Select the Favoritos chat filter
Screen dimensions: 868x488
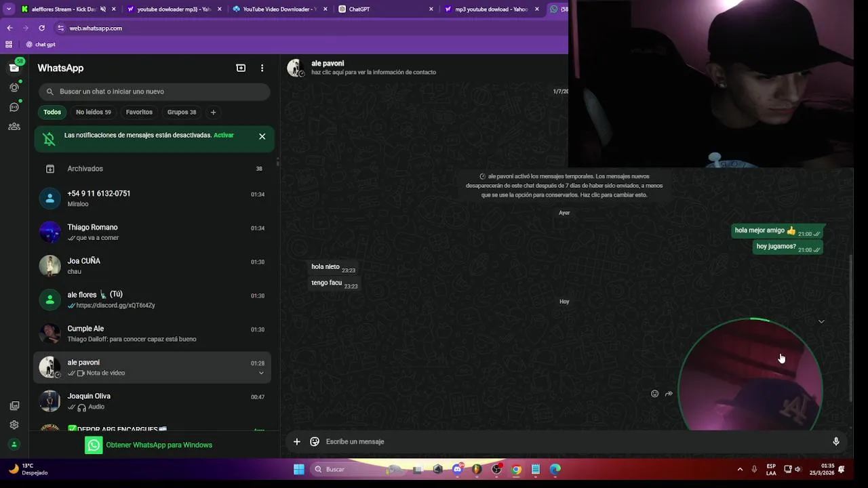pos(139,112)
